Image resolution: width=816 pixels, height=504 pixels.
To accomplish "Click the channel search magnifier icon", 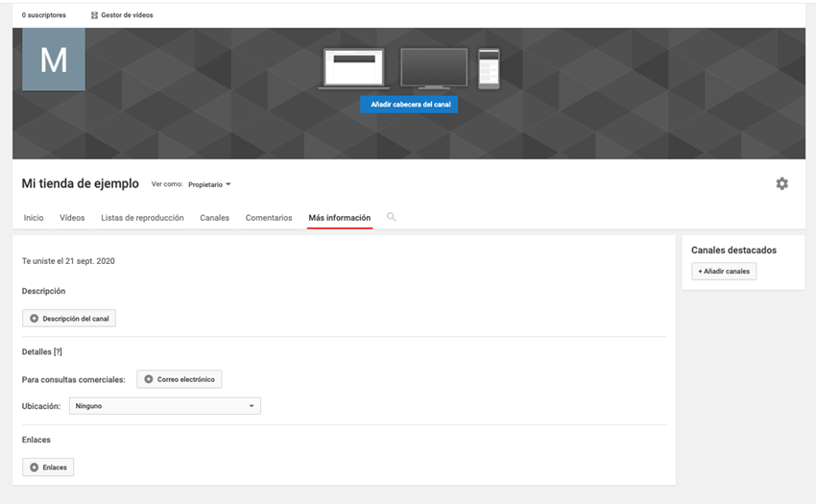I will pyautogui.click(x=391, y=217).
